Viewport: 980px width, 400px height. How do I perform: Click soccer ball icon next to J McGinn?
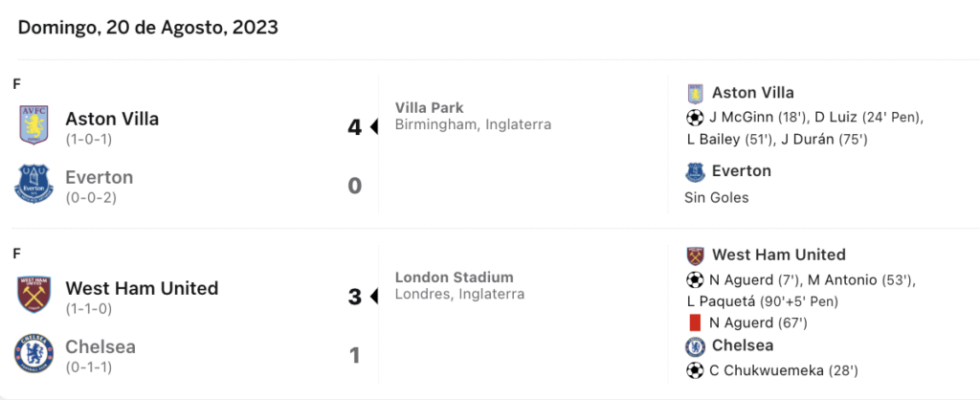click(695, 117)
